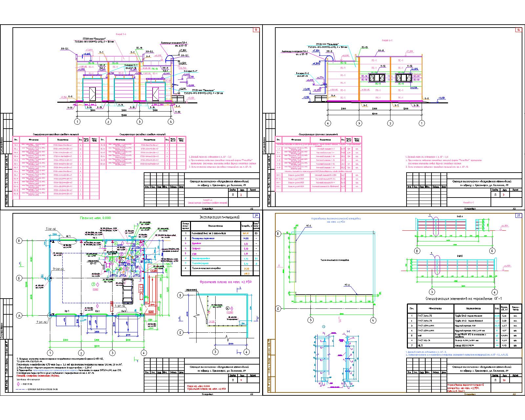Click the magenta diamond floor-type legend symbol
The image size is (525, 420).
coord(18,384)
